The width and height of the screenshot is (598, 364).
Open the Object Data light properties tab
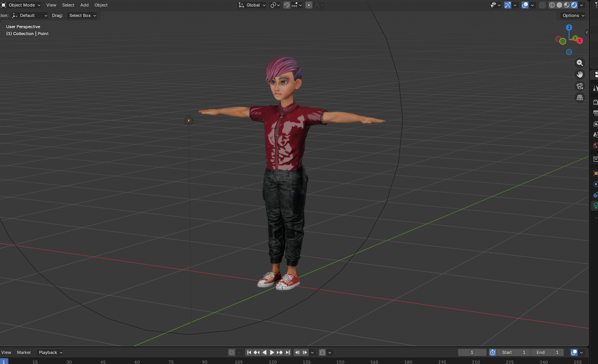click(x=595, y=206)
